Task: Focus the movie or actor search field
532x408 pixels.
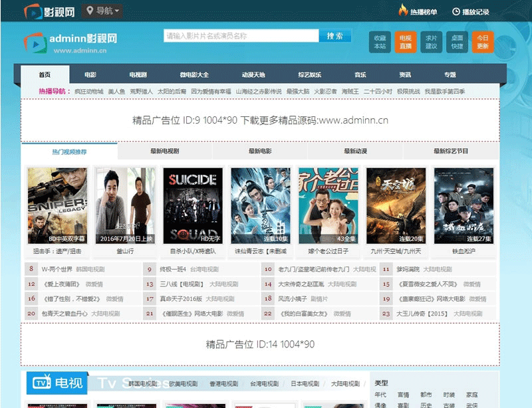Action: coord(241,36)
